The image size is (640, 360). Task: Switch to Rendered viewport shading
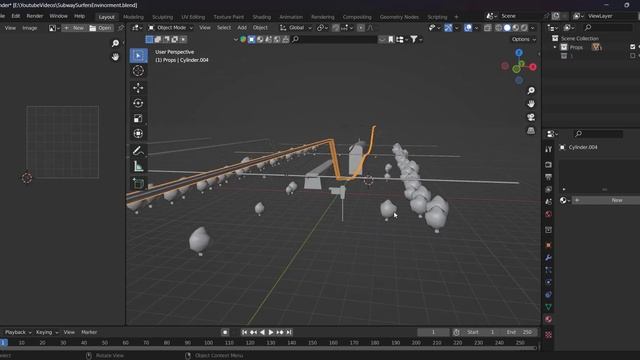pos(524,28)
